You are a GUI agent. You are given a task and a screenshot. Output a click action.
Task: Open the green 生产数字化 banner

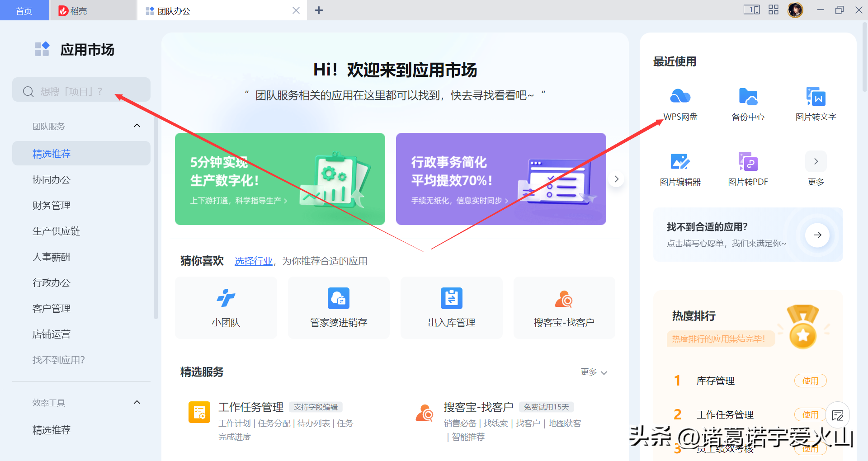tap(280, 179)
